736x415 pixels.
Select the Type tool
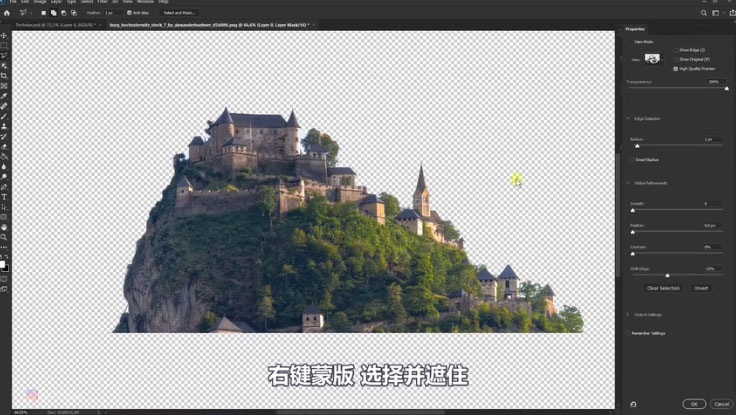click(4, 197)
